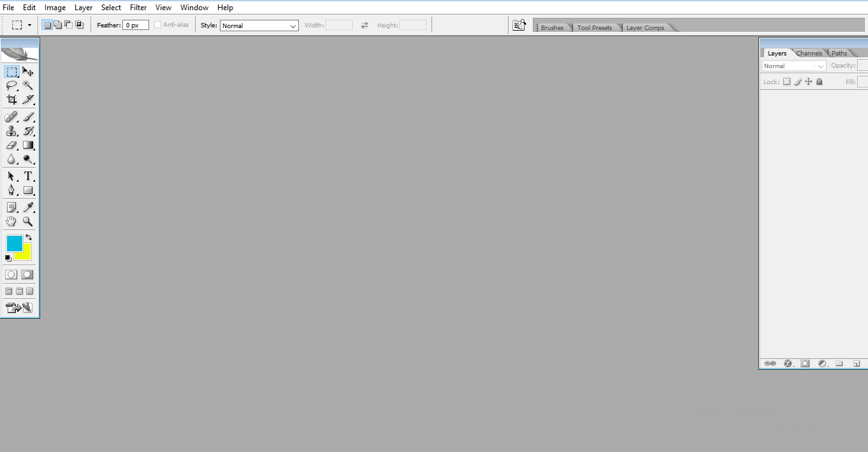Viewport: 868px width, 452px height.
Task: Select the Gradient tool
Action: point(28,145)
